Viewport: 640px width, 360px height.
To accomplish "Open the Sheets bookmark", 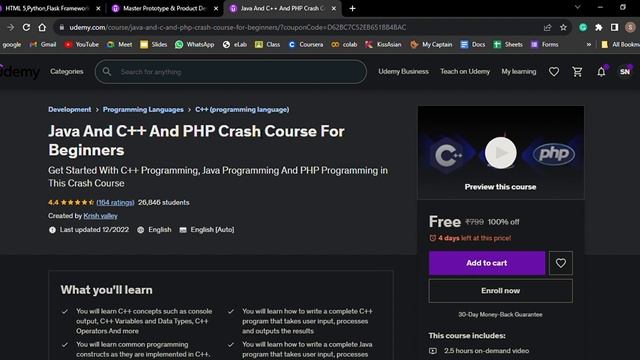I will click(x=508, y=44).
